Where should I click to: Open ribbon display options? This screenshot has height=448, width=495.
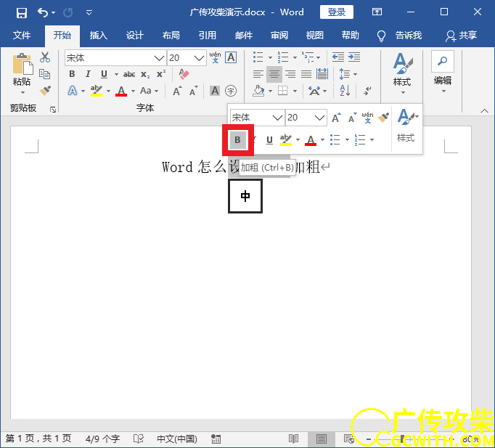tap(377, 12)
